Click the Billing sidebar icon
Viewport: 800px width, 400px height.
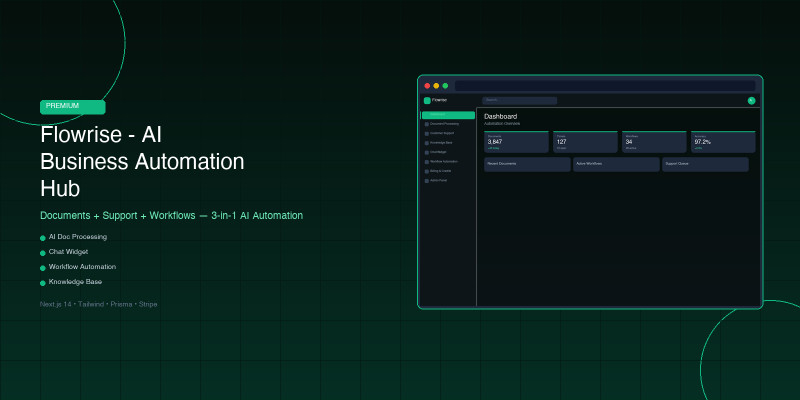click(426, 171)
